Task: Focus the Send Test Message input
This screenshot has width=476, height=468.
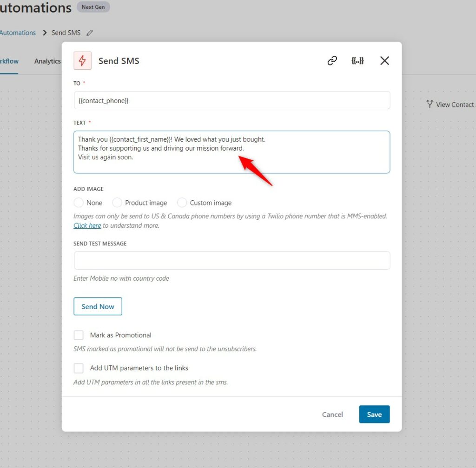Action: point(232,260)
